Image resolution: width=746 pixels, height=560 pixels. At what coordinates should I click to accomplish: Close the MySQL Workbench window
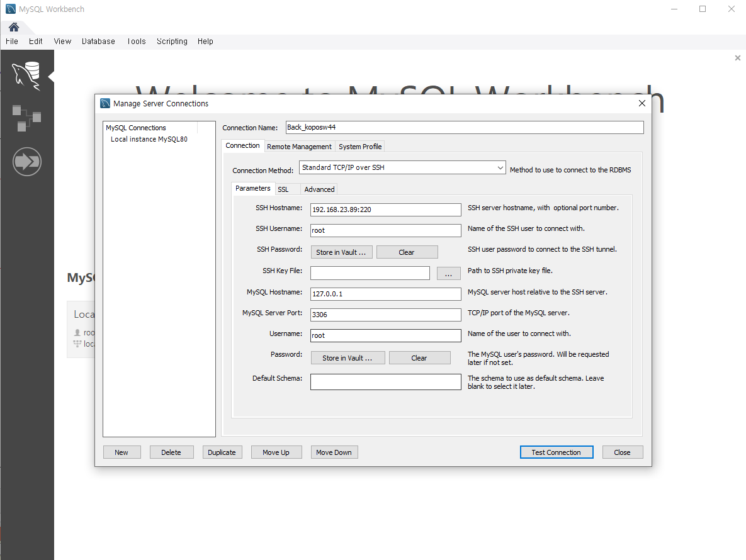tap(732, 9)
